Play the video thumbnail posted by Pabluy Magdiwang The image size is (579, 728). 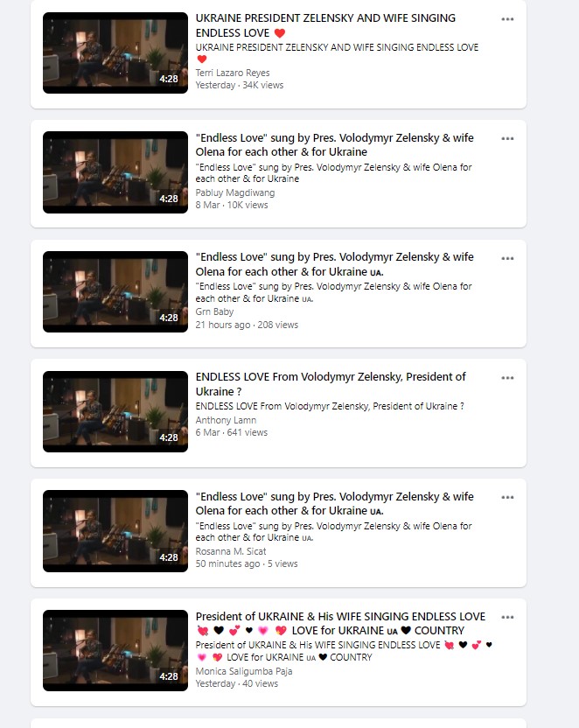click(115, 172)
